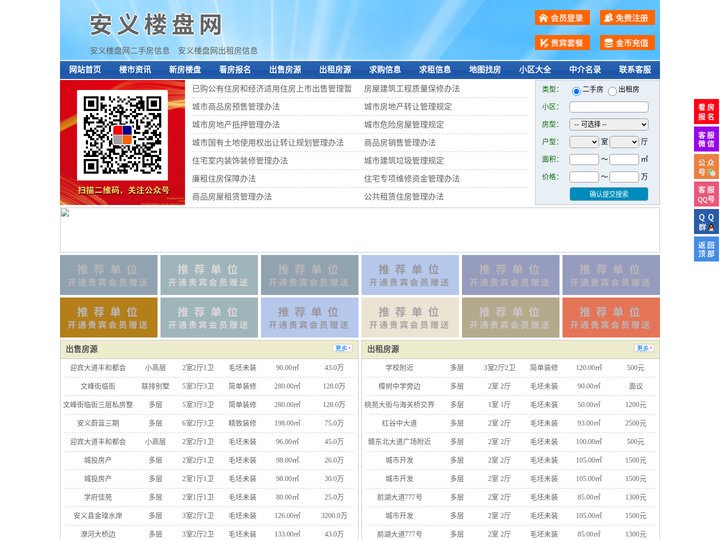
Task: Open 商品房销售管理办法 link
Action: click(x=400, y=143)
